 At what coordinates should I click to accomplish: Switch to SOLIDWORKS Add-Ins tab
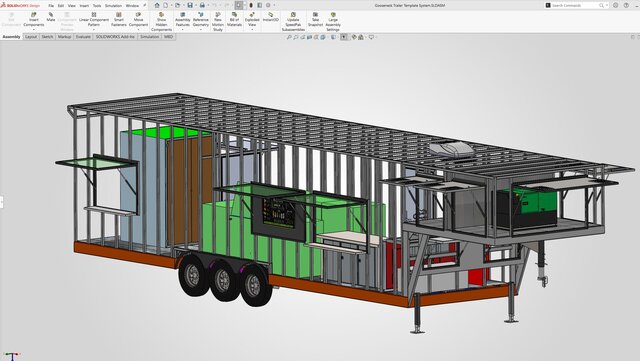[x=115, y=37]
